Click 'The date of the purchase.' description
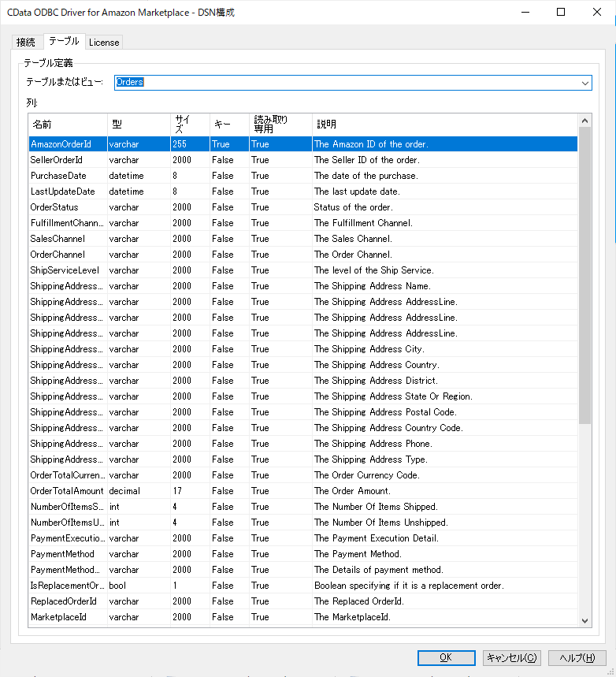The height and width of the screenshot is (677, 616). (366, 176)
